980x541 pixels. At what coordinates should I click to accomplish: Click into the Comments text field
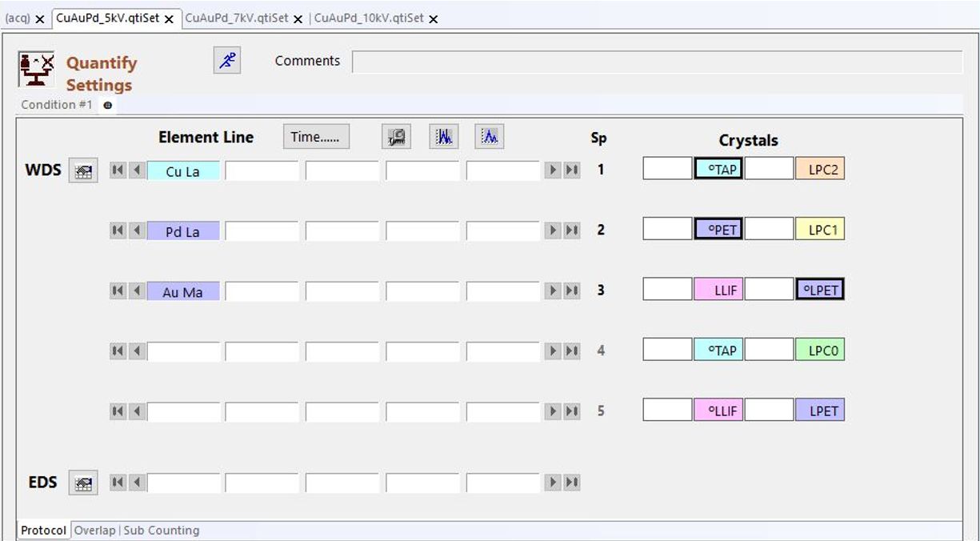coord(656,62)
